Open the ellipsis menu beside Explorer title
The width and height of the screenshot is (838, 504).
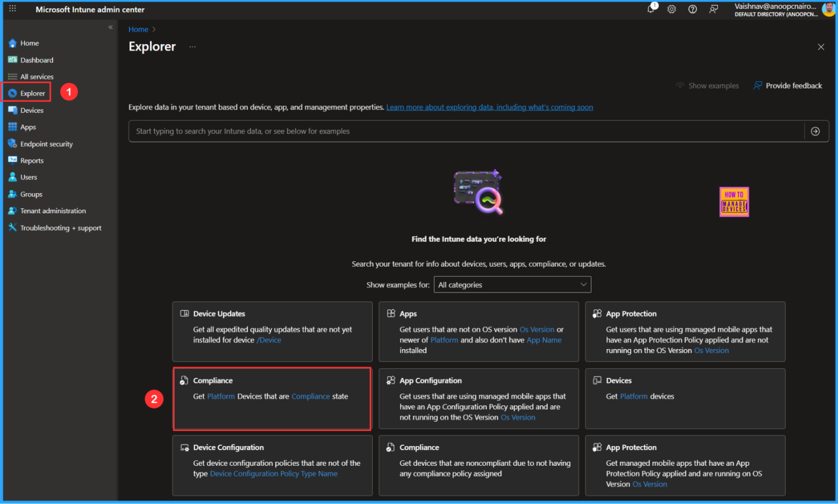[192, 47]
